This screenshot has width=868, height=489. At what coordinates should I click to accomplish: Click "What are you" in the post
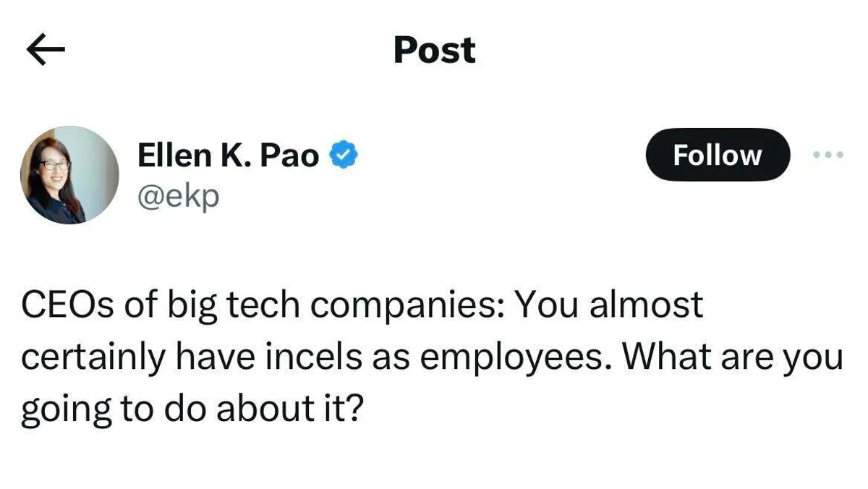pyautogui.click(x=732, y=359)
